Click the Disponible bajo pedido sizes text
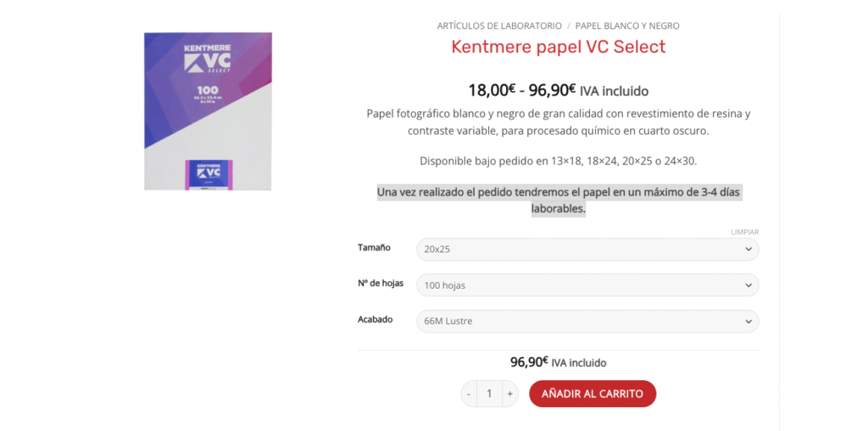 (558, 161)
